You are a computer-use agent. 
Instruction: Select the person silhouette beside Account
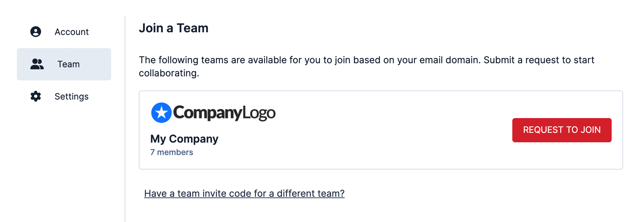(x=36, y=32)
